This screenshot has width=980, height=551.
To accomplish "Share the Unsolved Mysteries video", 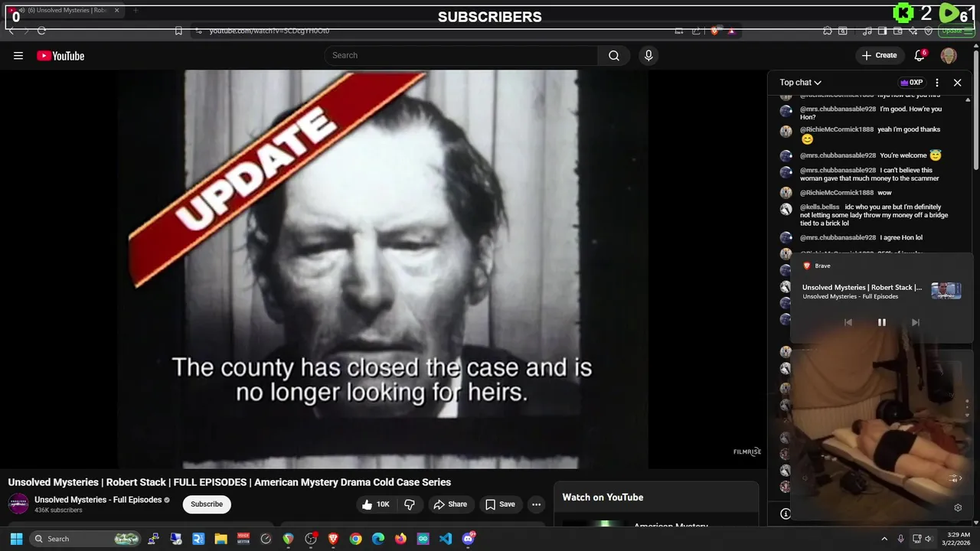I will (449, 504).
